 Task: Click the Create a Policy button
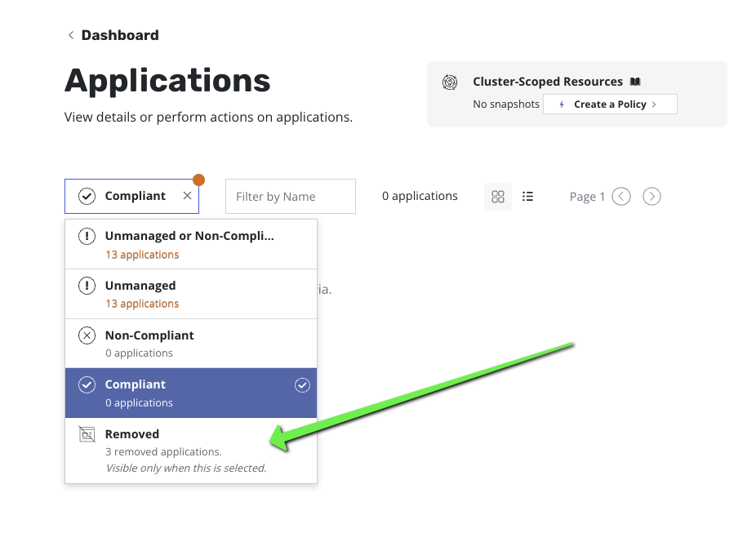(609, 104)
